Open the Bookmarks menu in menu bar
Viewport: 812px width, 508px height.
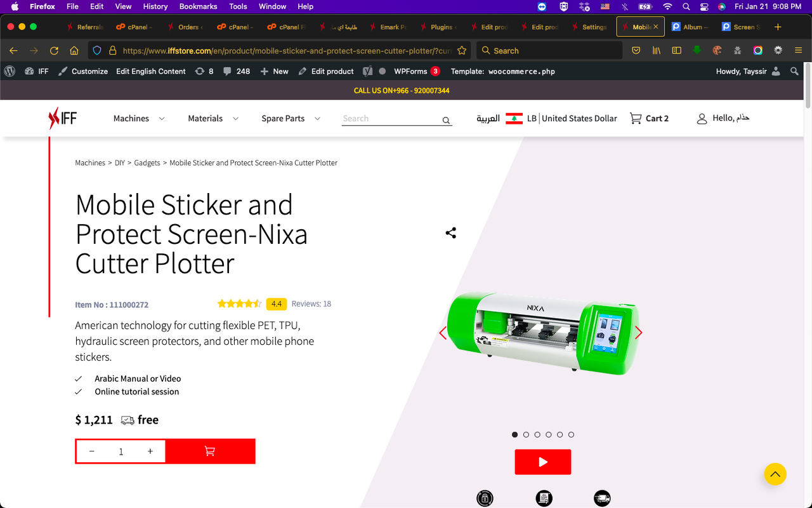click(198, 6)
